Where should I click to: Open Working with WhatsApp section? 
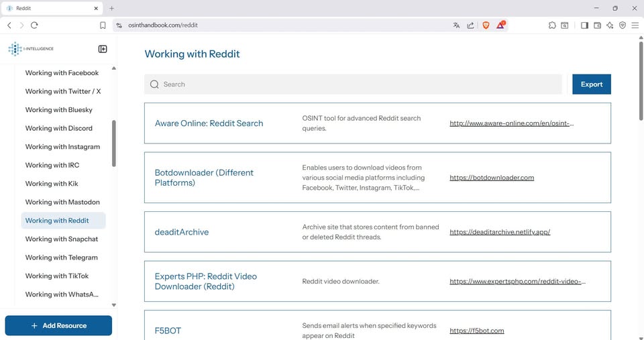point(62,294)
